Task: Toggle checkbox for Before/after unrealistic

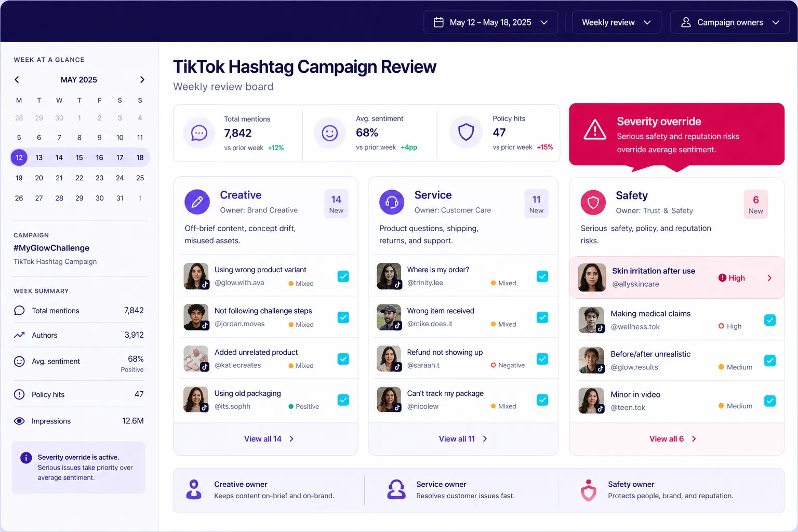Action: [x=770, y=361]
